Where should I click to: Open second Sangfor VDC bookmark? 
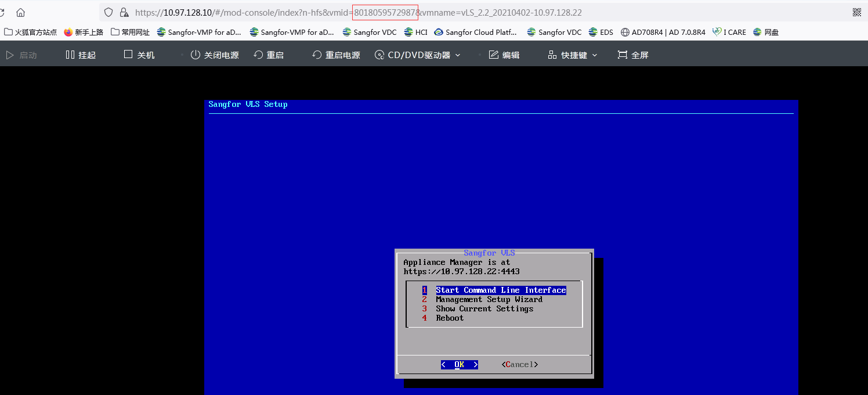coord(554,32)
